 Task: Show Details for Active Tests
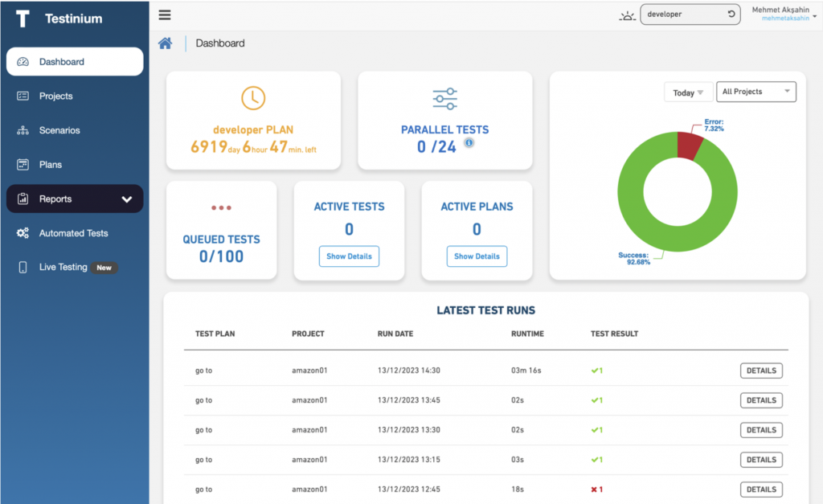[349, 256]
